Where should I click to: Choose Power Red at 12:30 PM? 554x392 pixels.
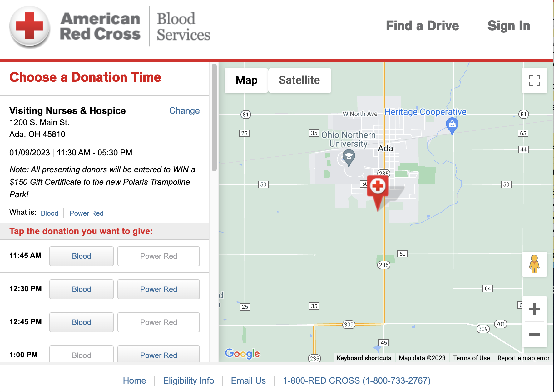pyautogui.click(x=159, y=289)
